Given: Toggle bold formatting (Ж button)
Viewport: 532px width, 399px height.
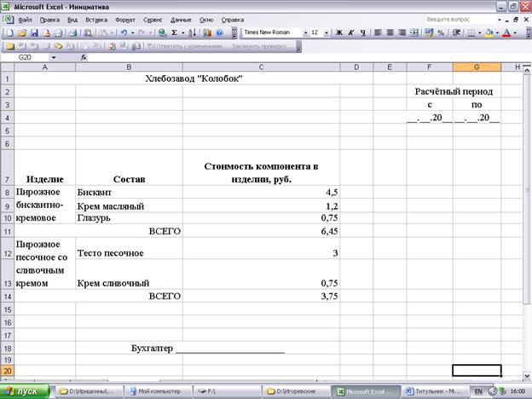Looking at the screenshot, I should pyautogui.click(x=338, y=32).
